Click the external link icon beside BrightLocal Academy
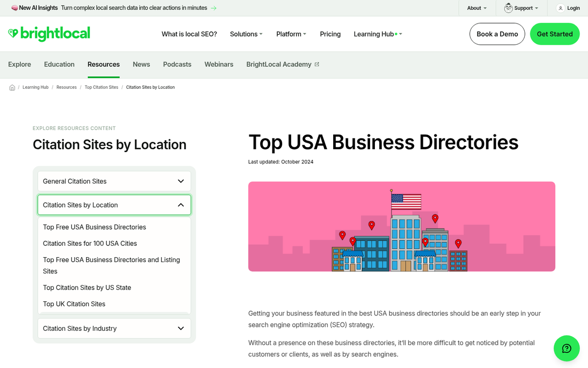The width and height of the screenshot is (588, 368). [x=317, y=64]
